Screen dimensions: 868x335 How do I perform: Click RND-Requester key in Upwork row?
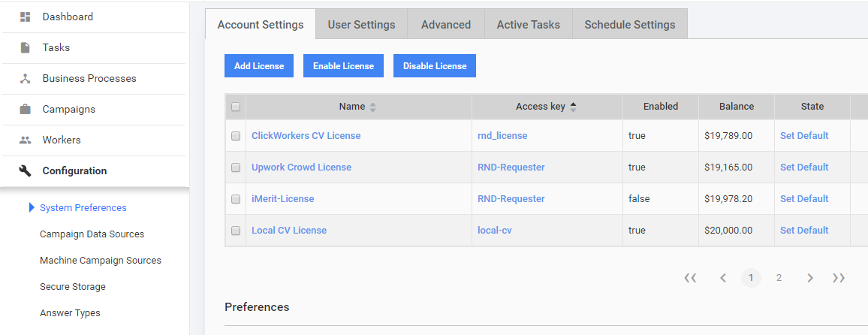tap(511, 167)
